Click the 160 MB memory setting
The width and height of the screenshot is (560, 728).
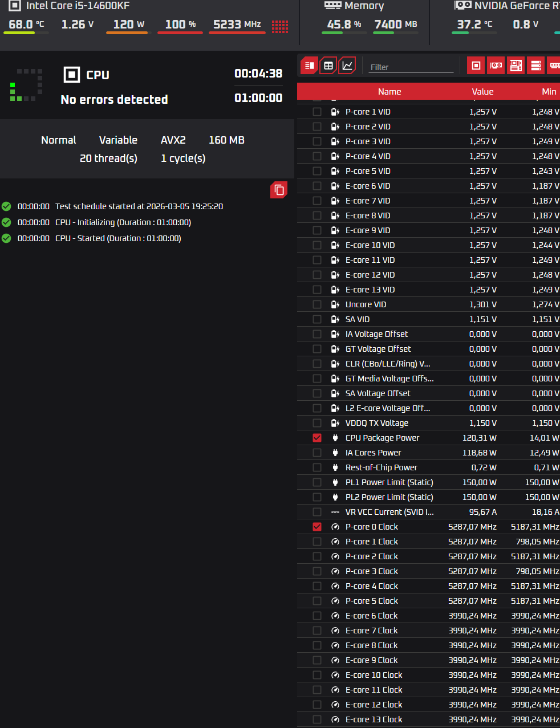pyautogui.click(x=226, y=140)
